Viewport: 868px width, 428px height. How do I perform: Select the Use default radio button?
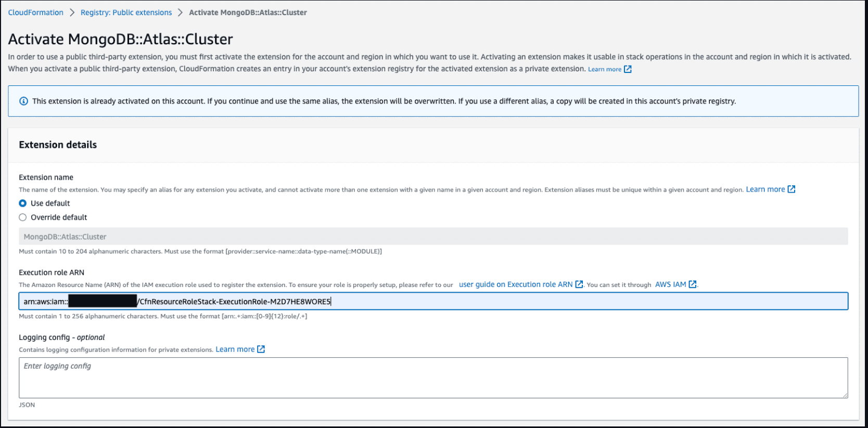click(x=23, y=203)
